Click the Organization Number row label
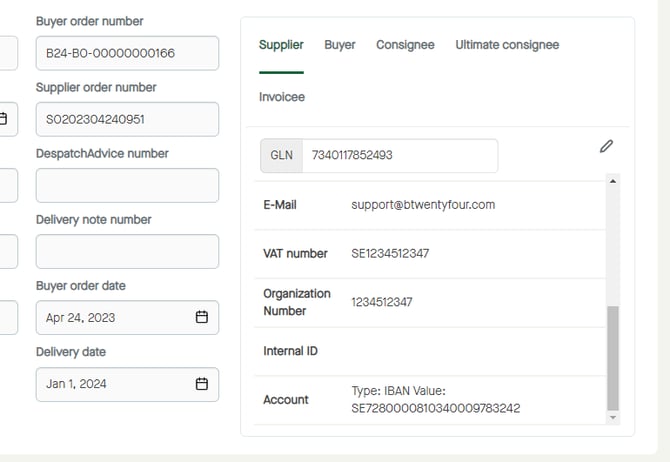 point(297,302)
